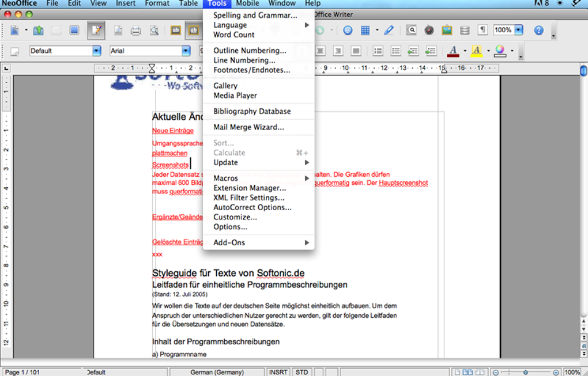This screenshot has height=376, width=588.
Task: Open the toolbar zoom 100% dropdown
Action: point(519,30)
